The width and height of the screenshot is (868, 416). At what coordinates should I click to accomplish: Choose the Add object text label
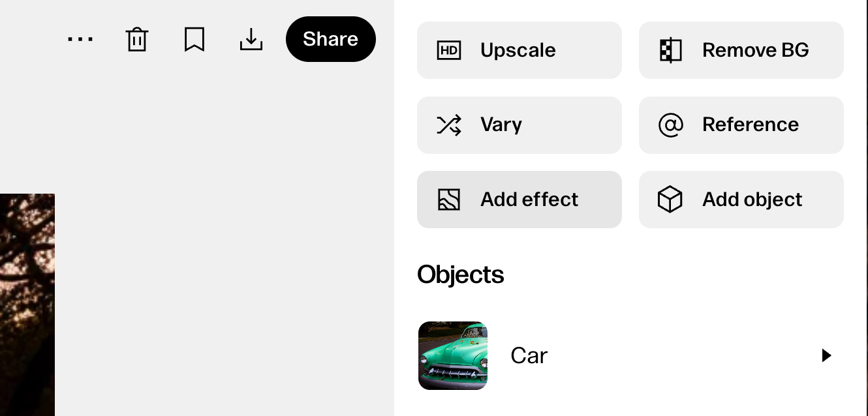tap(752, 200)
